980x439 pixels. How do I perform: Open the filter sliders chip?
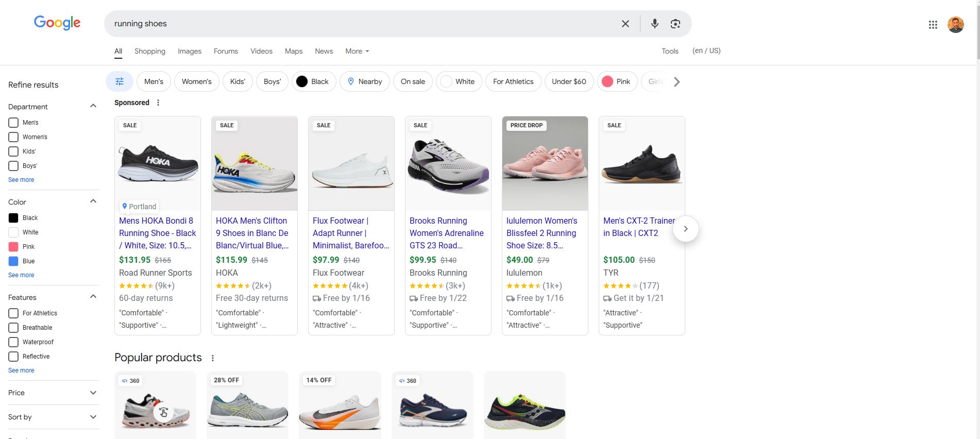pyautogui.click(x=120, y=81)
